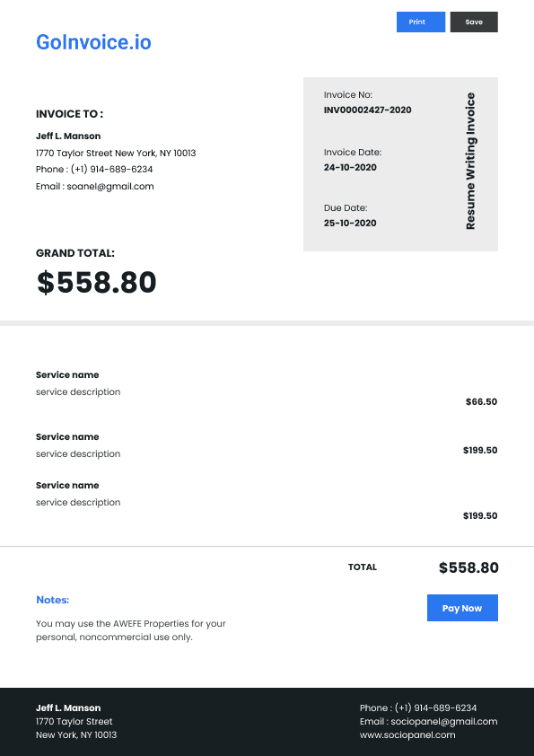Click the $66.50 service price
This screenshot has width=534, height=756.
point(481,401)
